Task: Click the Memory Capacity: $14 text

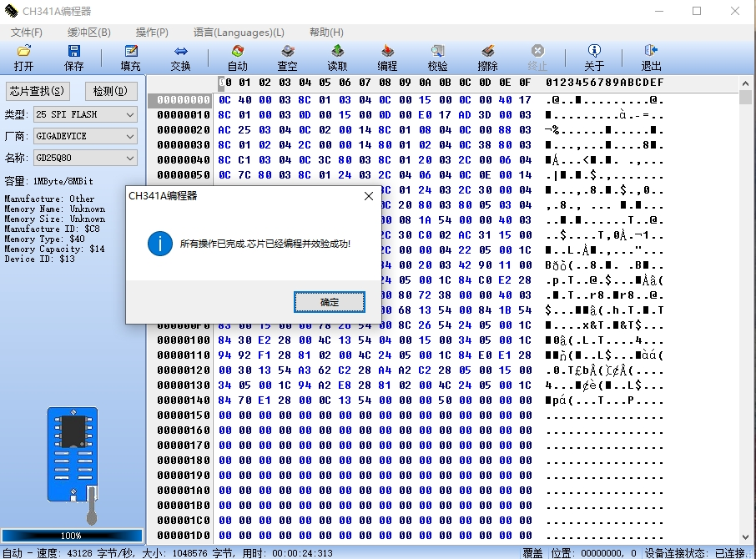Action: click(x=54, y=249)
